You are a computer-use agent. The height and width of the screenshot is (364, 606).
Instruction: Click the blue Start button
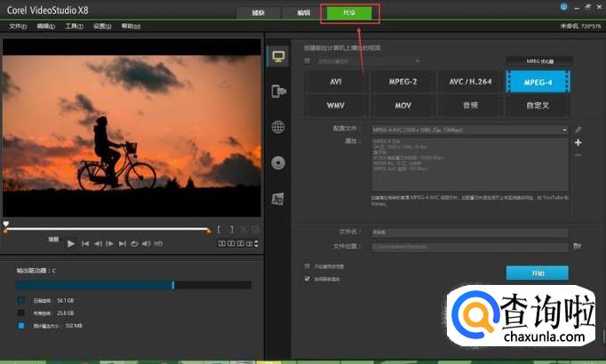(x=537, y=273)
